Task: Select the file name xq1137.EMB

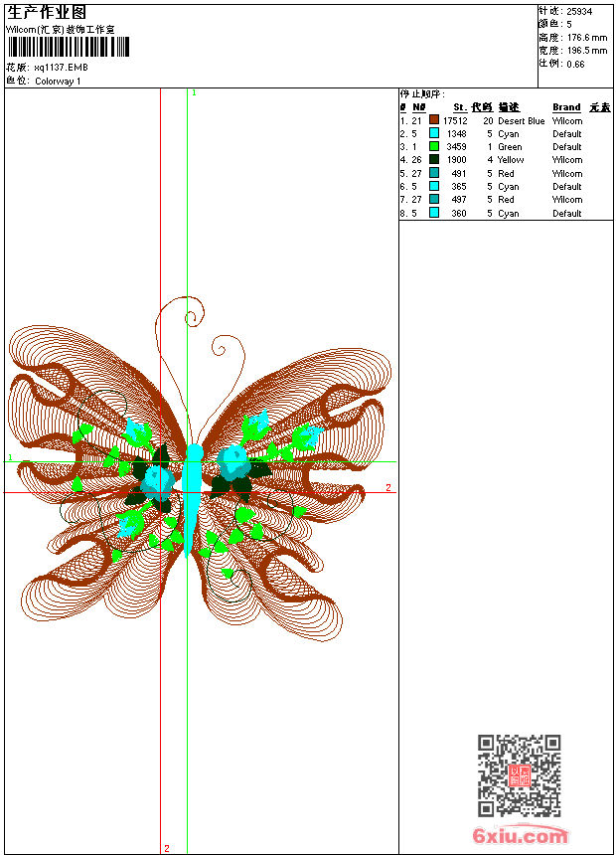Action: coord(61,68)
